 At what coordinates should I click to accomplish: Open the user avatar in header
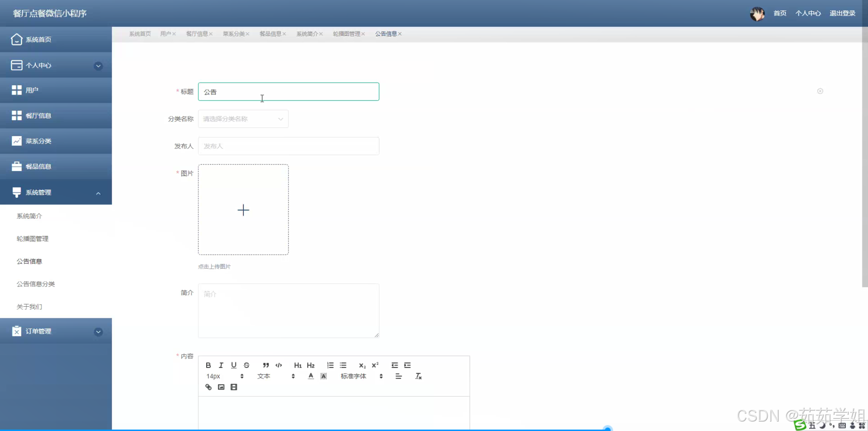[x=757, y=14]
